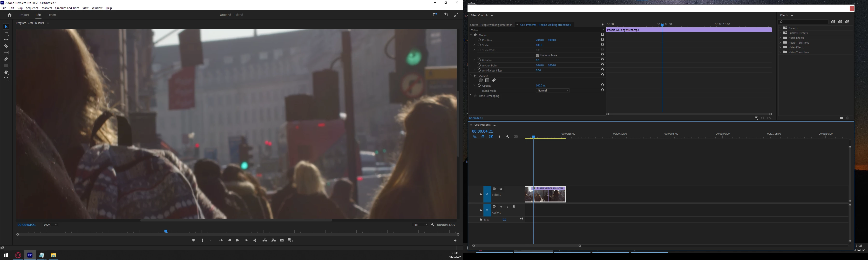The height and width of the screenshot is (260, 868).
Task: Toggle Video 1 track output eye
Action: click(x=501, y=189)
